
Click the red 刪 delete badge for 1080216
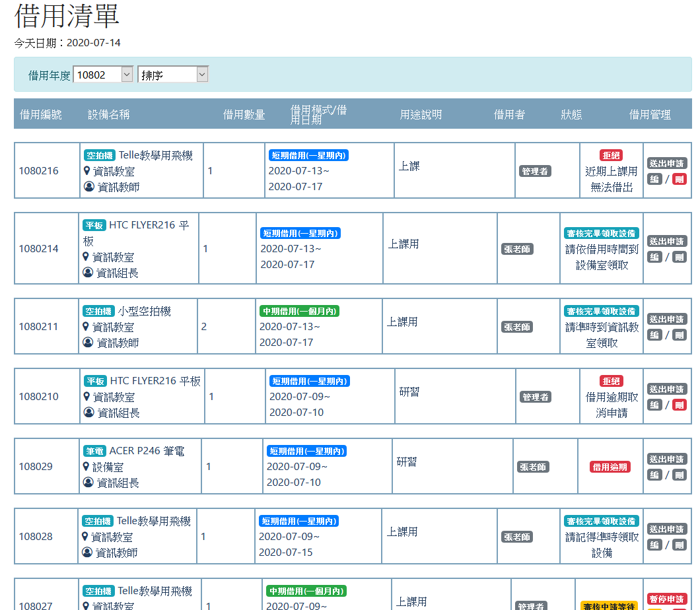point(679,179)
